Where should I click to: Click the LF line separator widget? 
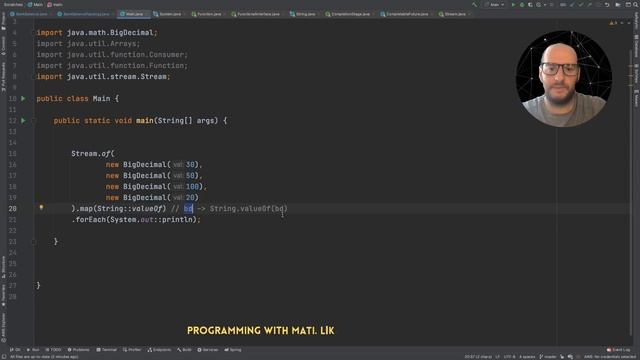[x=498, y=357]
